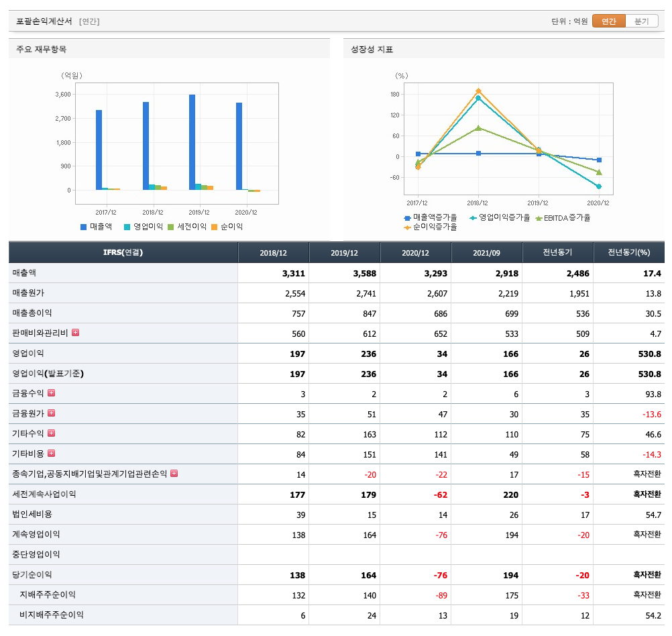
Task: Toggle the 순이익 orange legend swatch
Action: [x=215, y=227]
